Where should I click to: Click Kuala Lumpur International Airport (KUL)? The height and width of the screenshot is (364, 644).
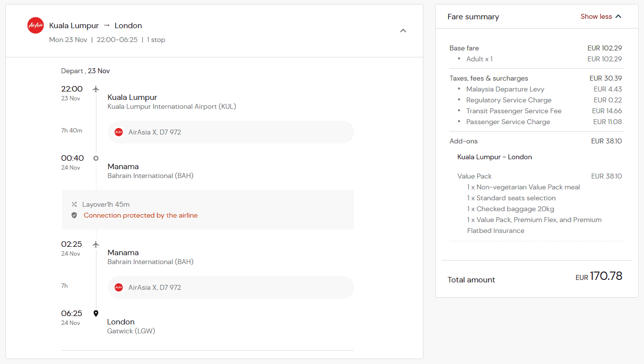pos(172,106)
